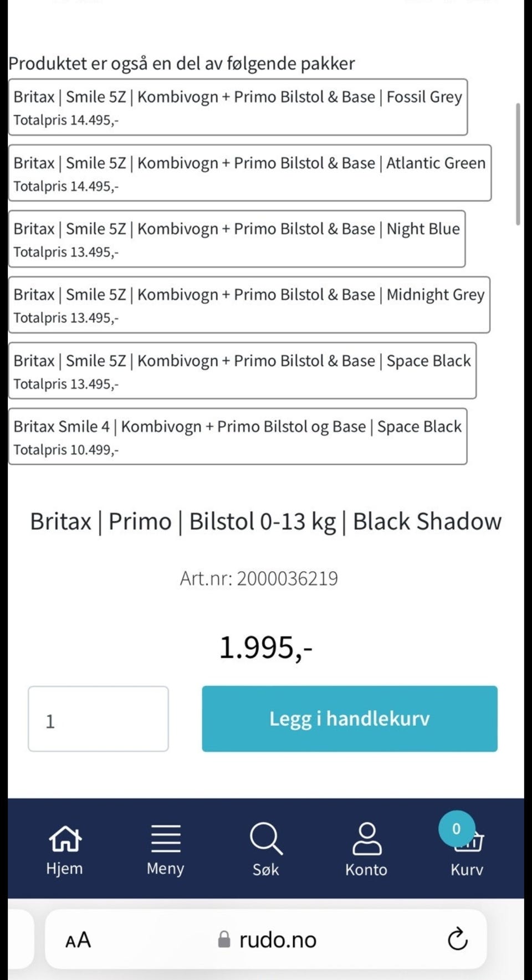The width and height of the screenshot is (532, 980).
Task: Tap the AA text size button
Action: 78,940
